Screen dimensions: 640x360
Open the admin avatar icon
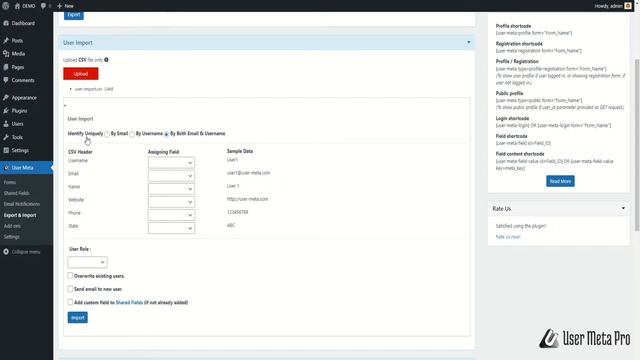(628, 6)
